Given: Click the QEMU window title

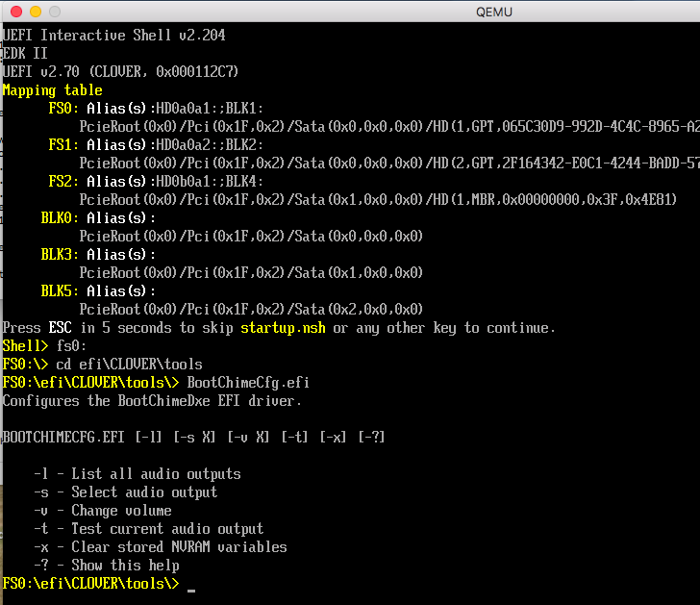Looking at the screenshot, I should (x=494, y=13).
